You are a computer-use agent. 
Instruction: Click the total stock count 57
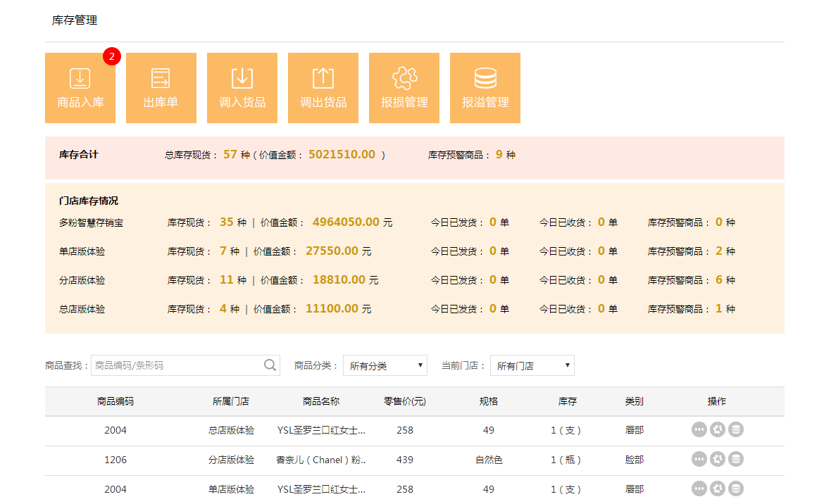pyautogui.click(x=230, y=154)
